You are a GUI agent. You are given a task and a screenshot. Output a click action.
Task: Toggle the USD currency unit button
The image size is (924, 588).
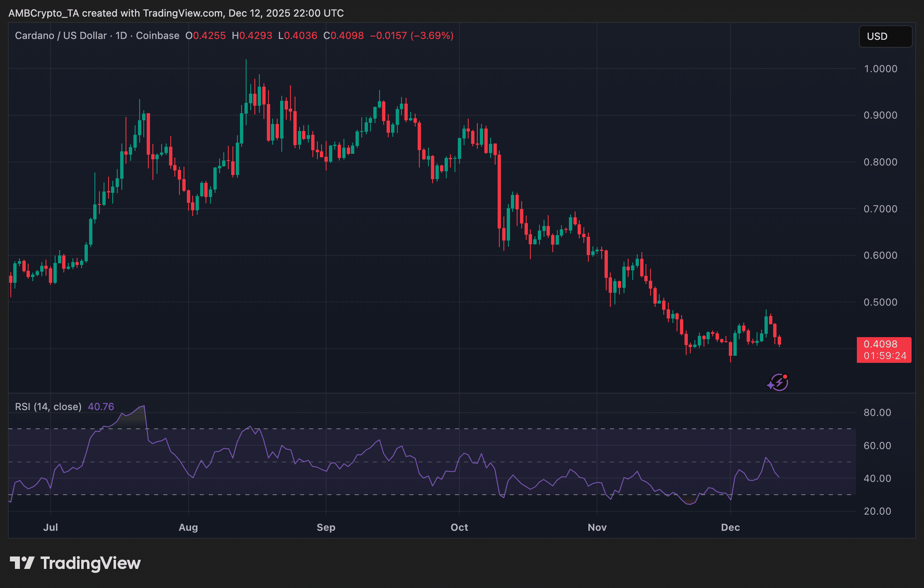tap(885, 36)
